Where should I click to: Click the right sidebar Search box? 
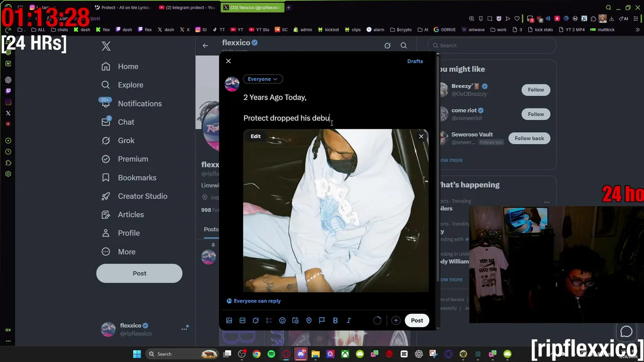coord(493,45)
